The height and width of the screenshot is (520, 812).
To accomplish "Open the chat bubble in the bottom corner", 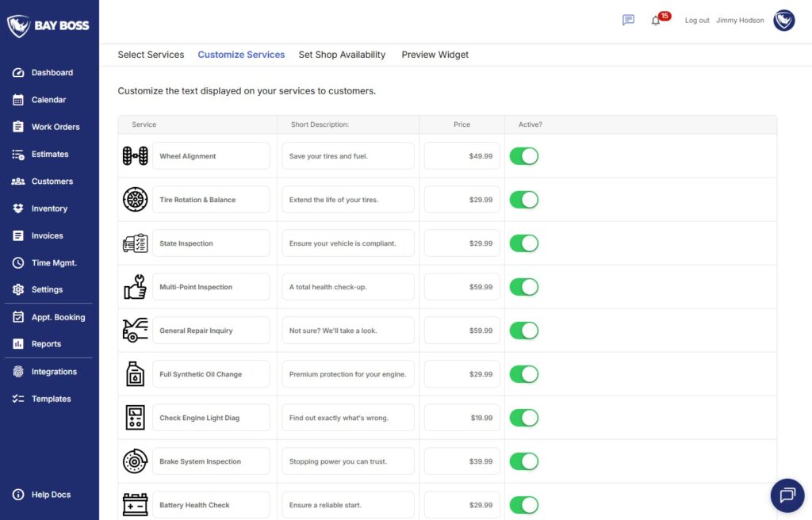I will pyautogui.click(x=787, y=495).
